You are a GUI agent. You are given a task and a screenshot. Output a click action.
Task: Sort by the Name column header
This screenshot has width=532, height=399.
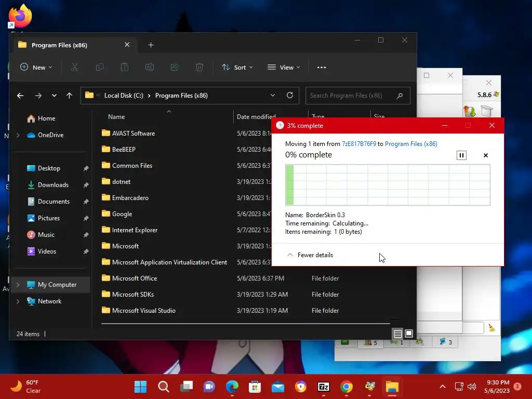116,117
